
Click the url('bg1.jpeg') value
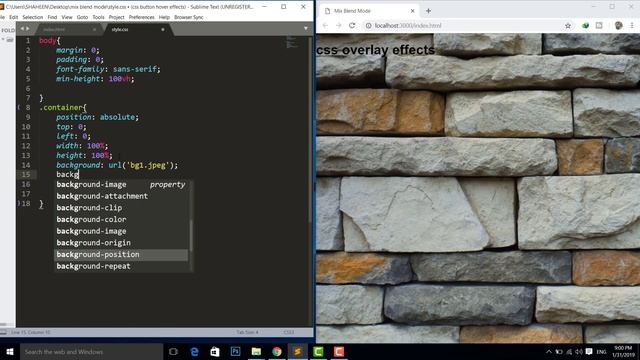click(x=141, y=165)
